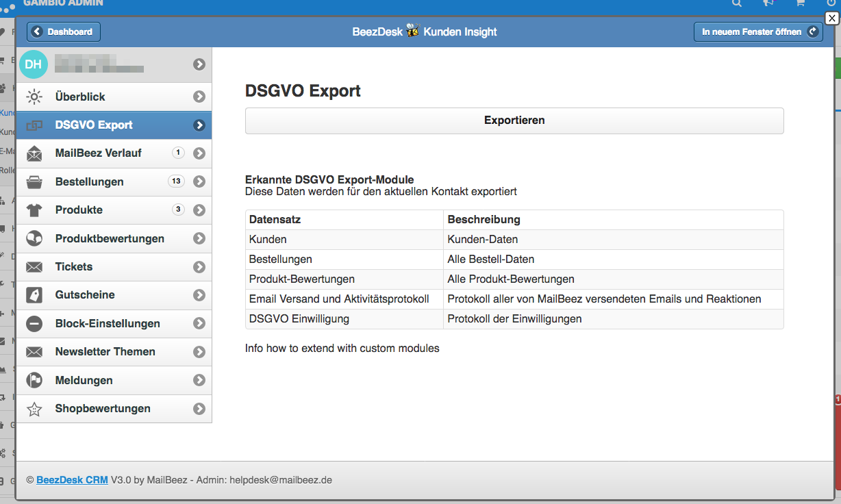Click the Newsletter Themen envelope icon
Screen dimensions: 841x504
(34, 352)
